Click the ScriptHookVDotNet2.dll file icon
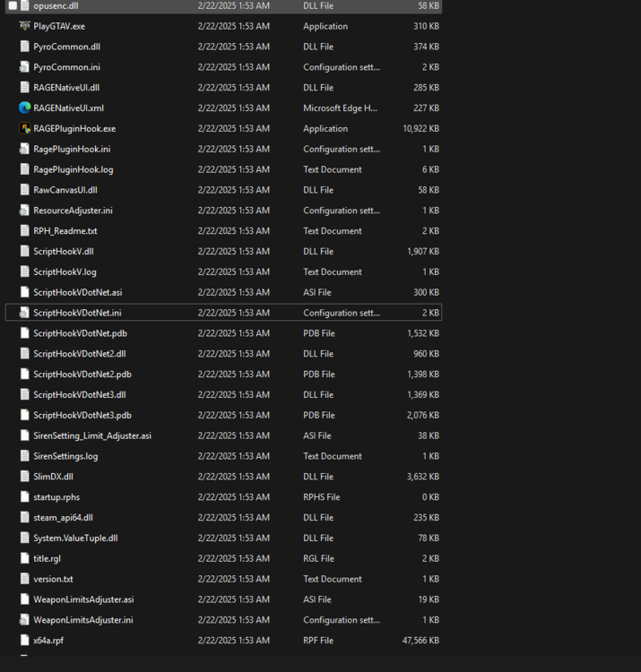The height and width of the screenshot is (672, 641). [x=25, y=354]
